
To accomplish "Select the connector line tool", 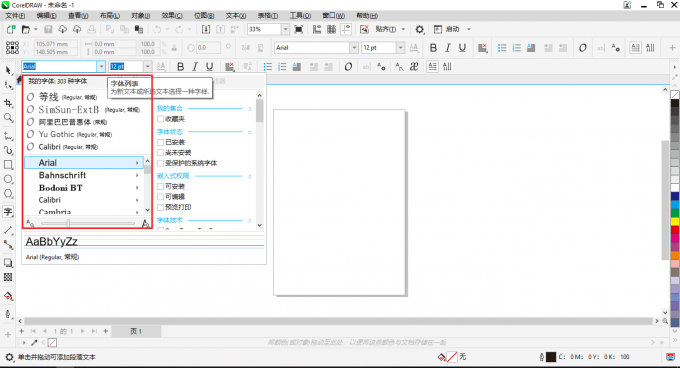I will [8, 245].
